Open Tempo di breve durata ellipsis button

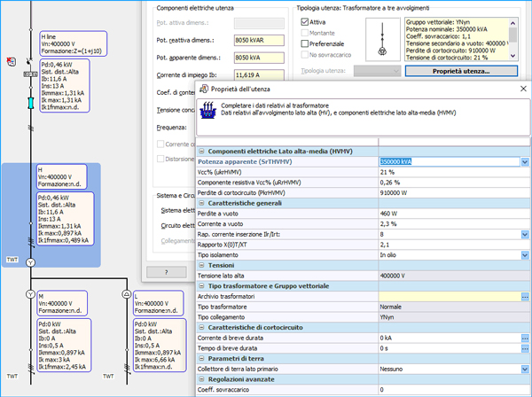525,348
